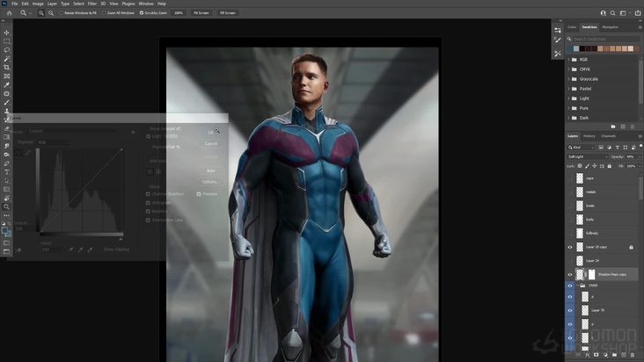The width and height of the screenshot is (644, 362).
Task: Select the Horizontal Type tool
Action: coord(6,172)
